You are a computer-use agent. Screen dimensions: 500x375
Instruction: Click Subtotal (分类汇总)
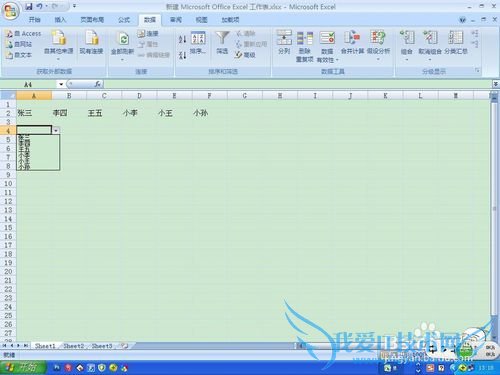click(x=456, y=43)
